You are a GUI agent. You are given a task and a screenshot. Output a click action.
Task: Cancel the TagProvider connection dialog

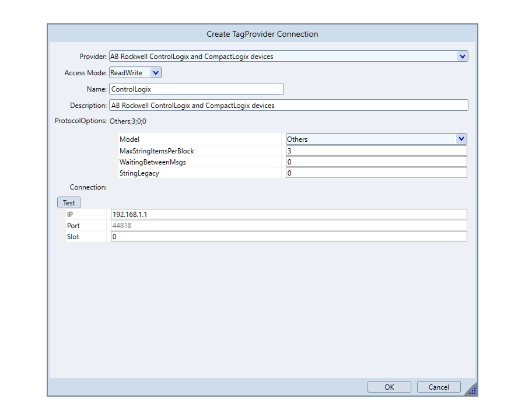[x=439, y=387]
